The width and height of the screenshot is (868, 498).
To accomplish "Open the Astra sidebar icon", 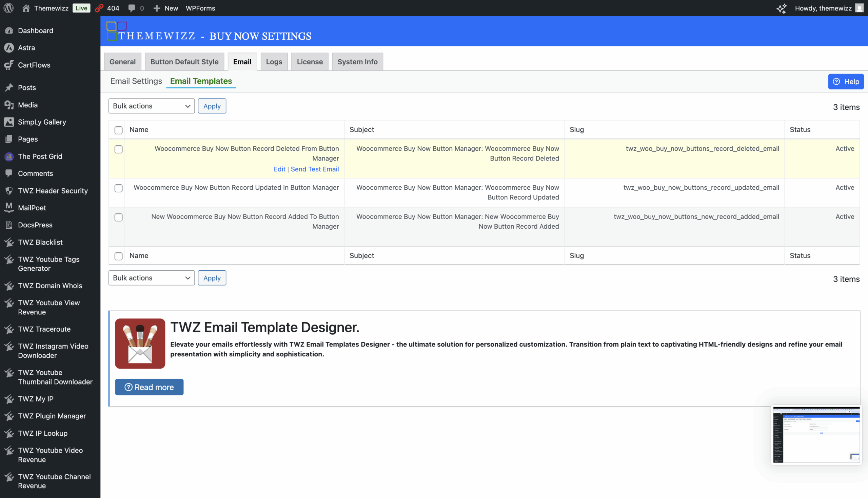I will point(9,47).
